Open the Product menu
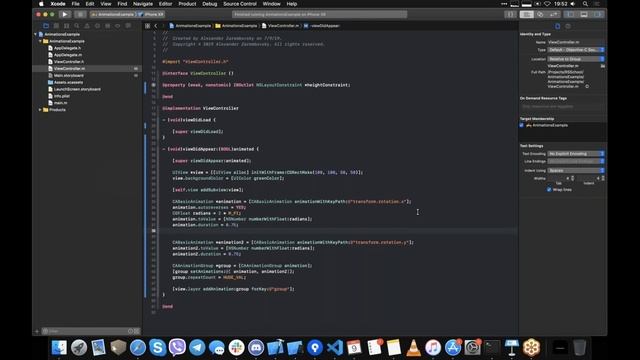Screen dimensions: 640x360 point(187,4)
